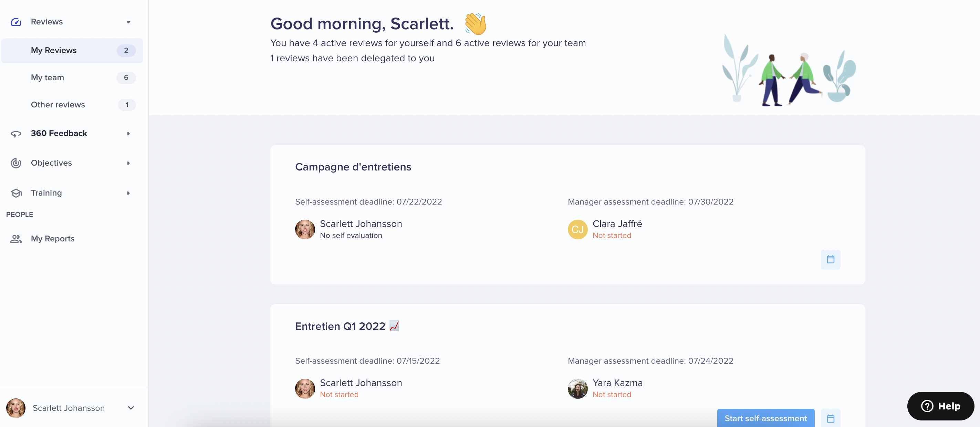Viewport: 980px width, 427px height.
Task: Click Start self-assessment button
Action: click(765, 418)
